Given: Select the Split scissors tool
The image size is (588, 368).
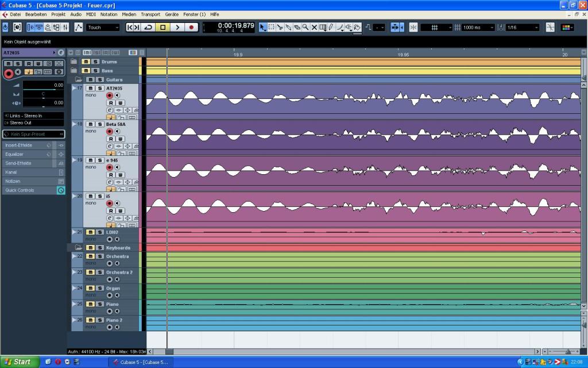Looking at the screenshot, I should point(280,28).
